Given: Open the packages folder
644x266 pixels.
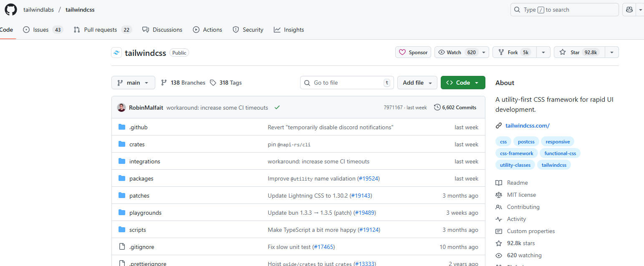Looking at the screenshot, I should tap(141, 178).
